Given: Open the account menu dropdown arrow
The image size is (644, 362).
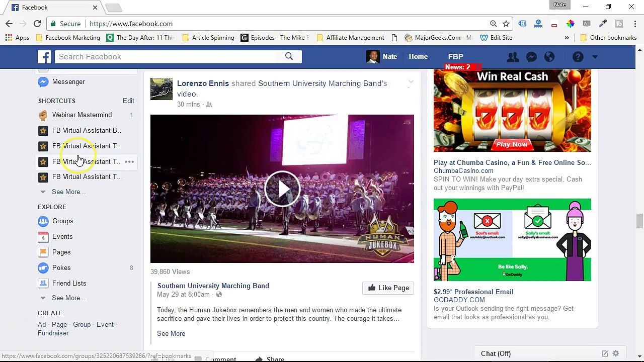Looking at the screenshot, I should (x=595, y=57).
